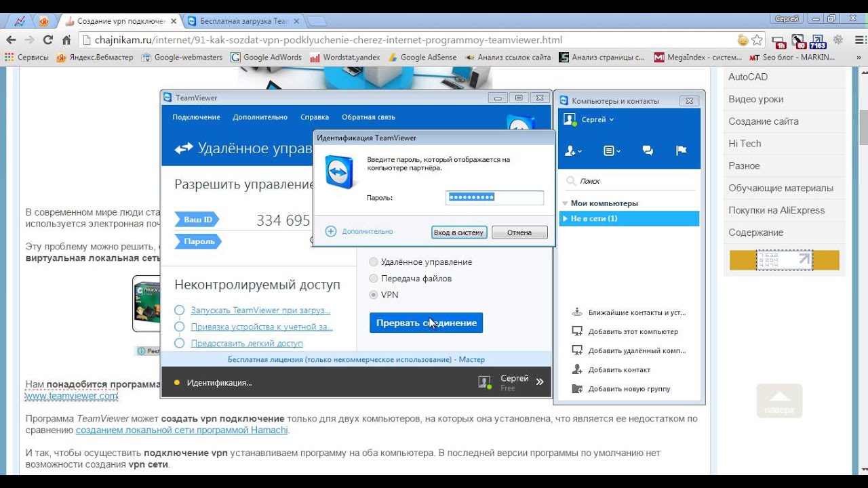Click the Добавить этот компьютер monitor icon
Screen dimensions: 868x488
click(x=577, y=331)
